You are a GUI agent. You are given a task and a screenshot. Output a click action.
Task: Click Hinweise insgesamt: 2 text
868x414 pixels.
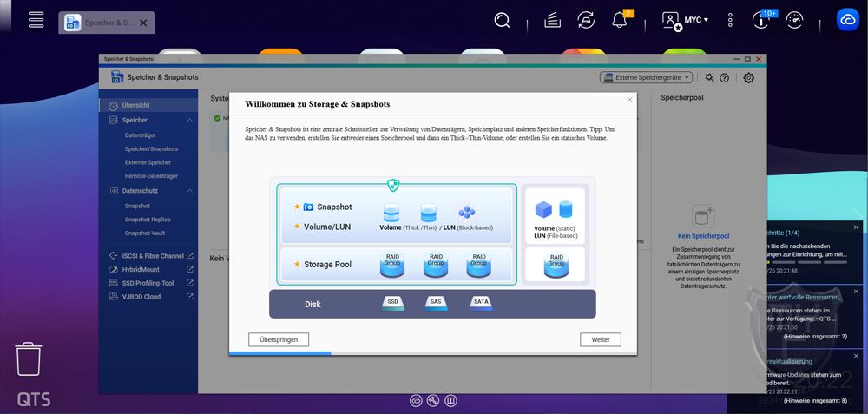pyautogui.click(x=815, y=336)
